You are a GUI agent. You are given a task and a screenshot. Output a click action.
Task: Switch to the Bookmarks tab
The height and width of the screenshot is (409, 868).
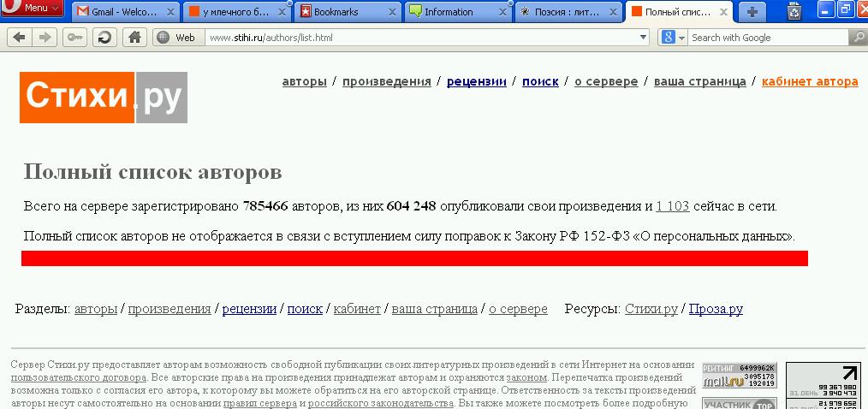(347, 12)
